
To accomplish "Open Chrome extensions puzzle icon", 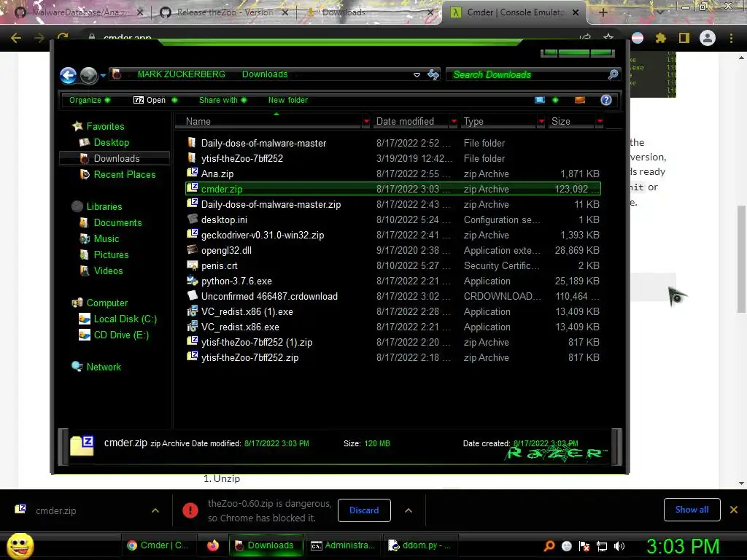I will [x=661, y=38].
